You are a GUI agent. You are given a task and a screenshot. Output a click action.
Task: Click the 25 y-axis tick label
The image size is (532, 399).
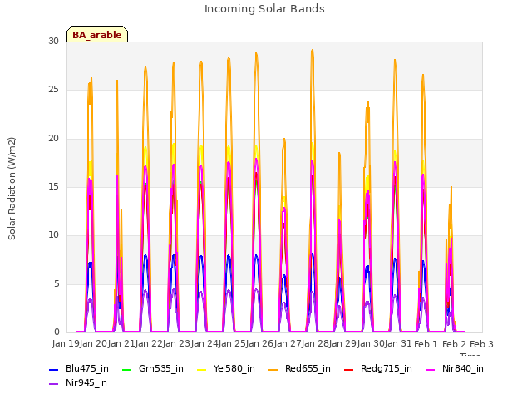[53, 90]
